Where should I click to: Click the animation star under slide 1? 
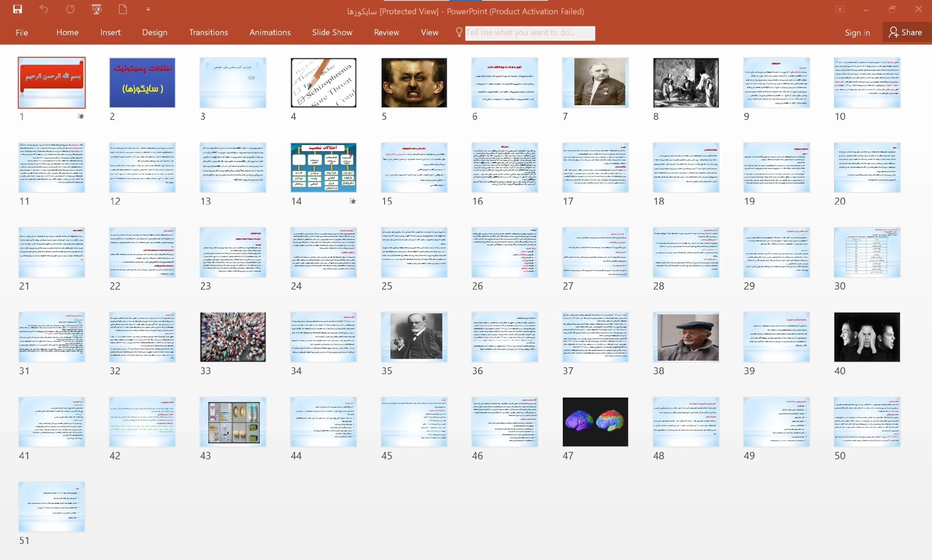coord(81,116)
